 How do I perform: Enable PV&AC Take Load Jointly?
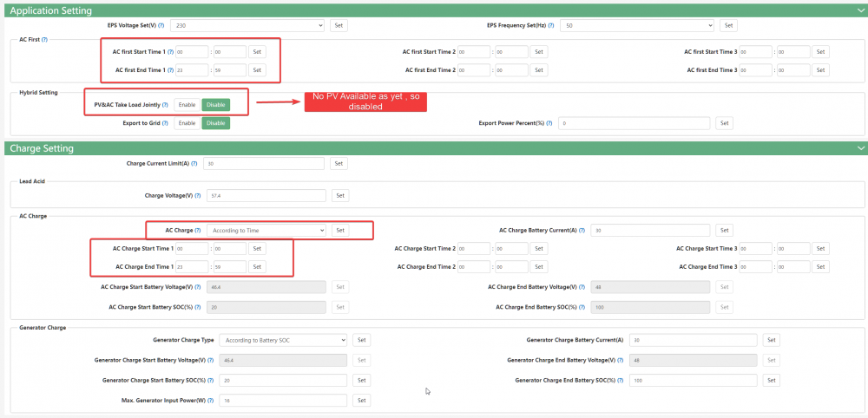(x=187, y=104)
